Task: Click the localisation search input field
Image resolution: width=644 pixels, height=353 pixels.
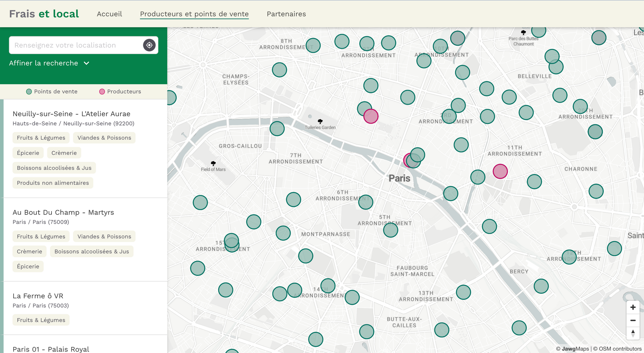Action: pyautogui.click(x=76, y=45)
